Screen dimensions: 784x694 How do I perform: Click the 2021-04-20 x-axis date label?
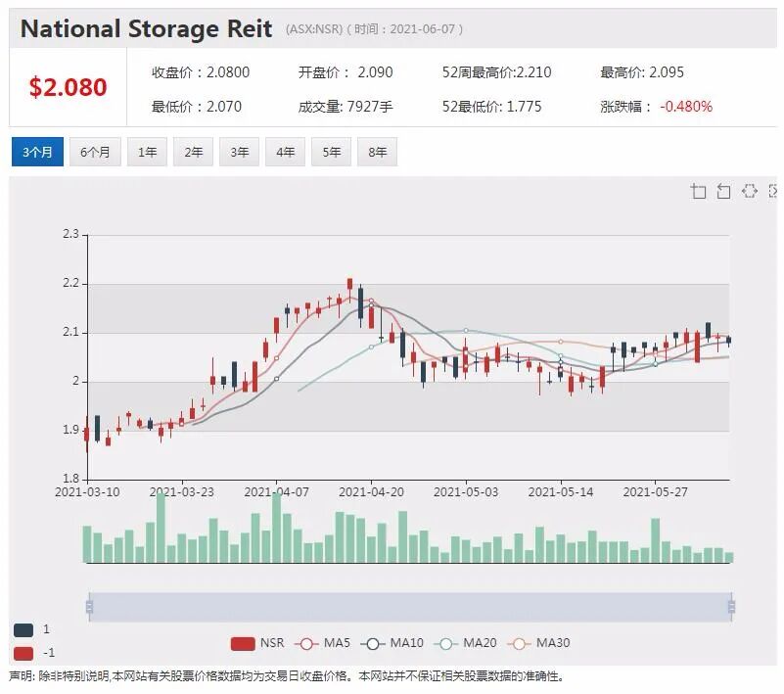tap(372, 492)
